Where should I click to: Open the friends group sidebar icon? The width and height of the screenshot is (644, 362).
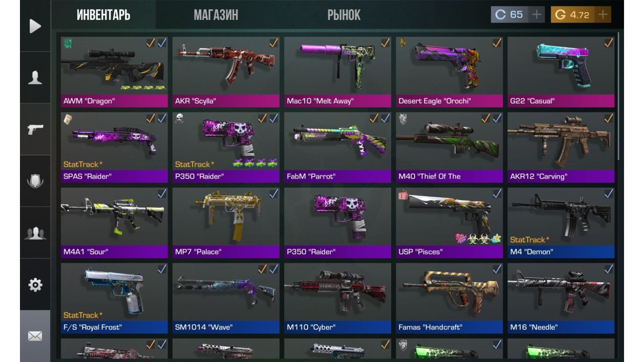coord(35,233)
